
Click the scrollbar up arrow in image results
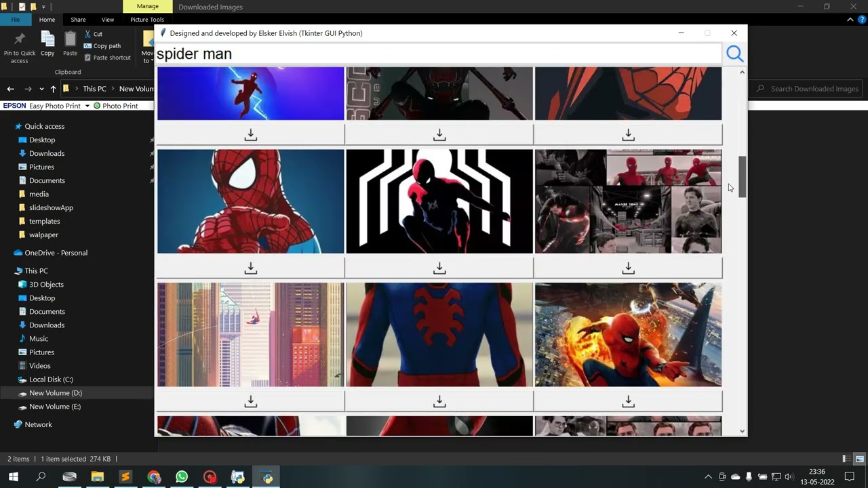tap(742, 72)
